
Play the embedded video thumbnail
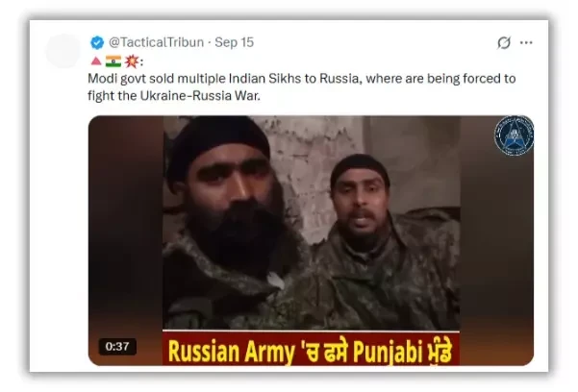click(x=311, y=240)
